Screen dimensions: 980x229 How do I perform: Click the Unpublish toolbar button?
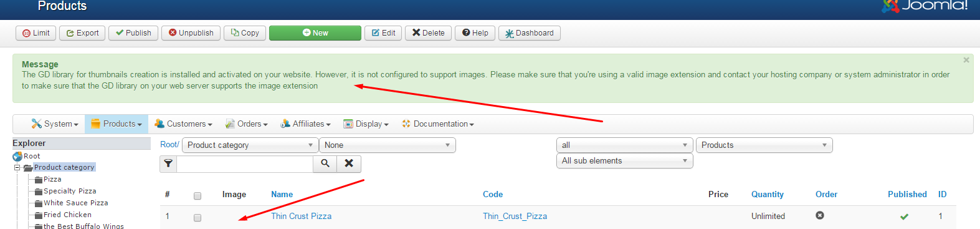click(191, 33)
